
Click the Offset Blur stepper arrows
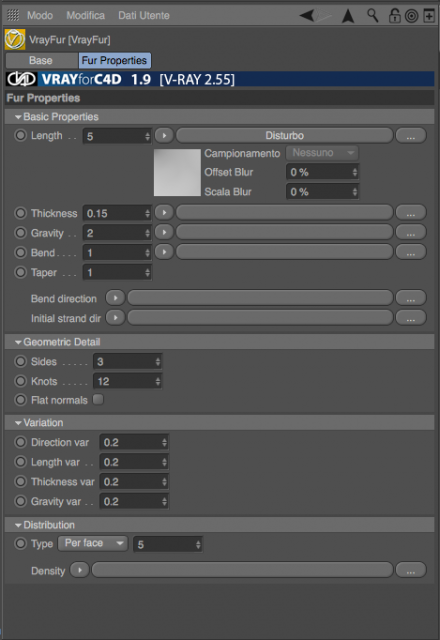355,172
